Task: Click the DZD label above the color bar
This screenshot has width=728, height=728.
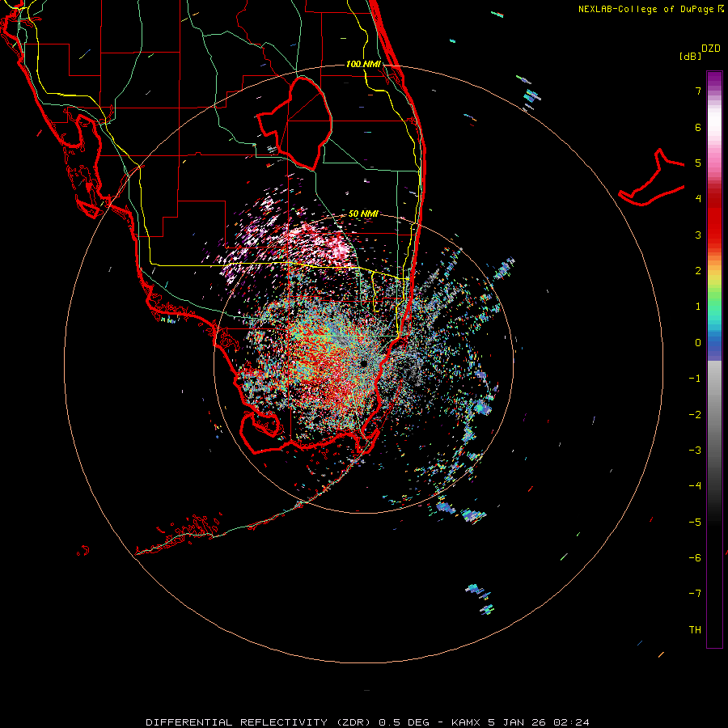Action: pos(711,49)
